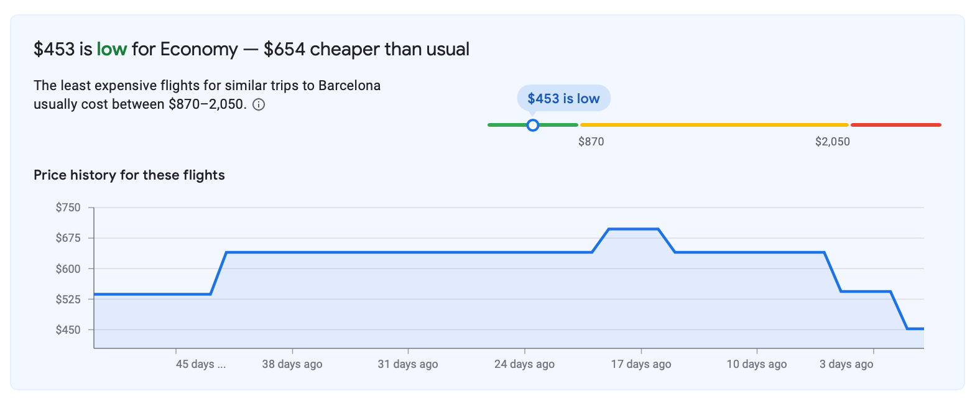Click the "24 days ago" x-axis label
Viewport: 980px width, 399px height.
click(524, 364)
